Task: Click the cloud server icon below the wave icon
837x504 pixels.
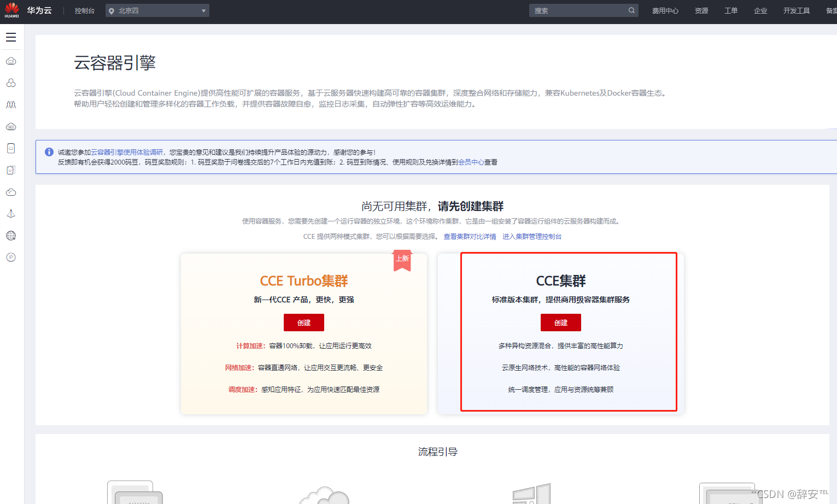Action: tap(11, 127)
